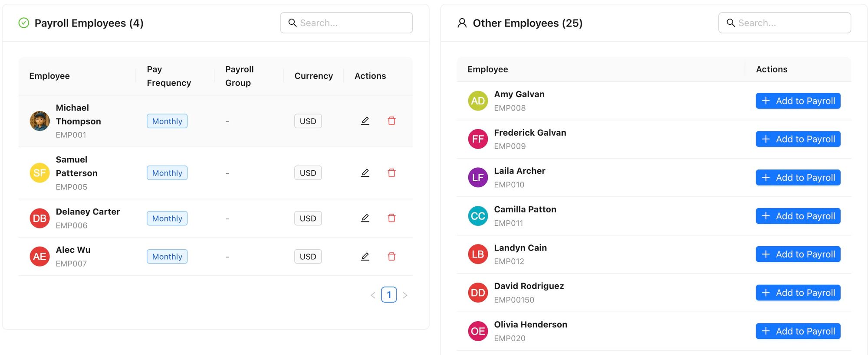
Task: Click the Monthly pay frequency badge for Michael Thompson
Action: coord(167,121)
